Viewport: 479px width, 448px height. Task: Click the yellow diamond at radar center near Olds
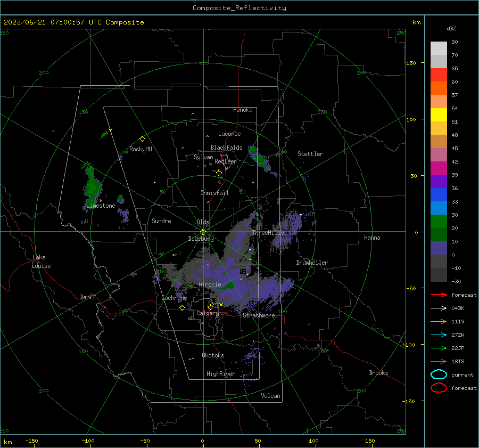[203, 232]
